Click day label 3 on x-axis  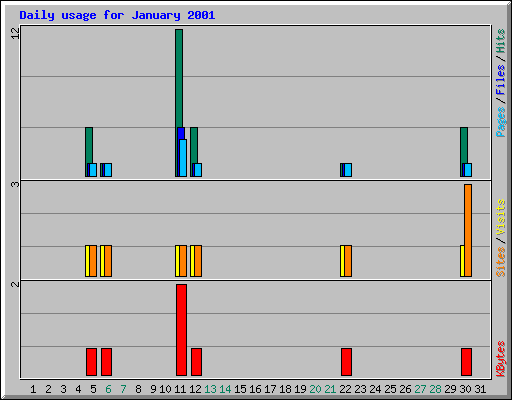pyautogui.click(x=63, y=389)
